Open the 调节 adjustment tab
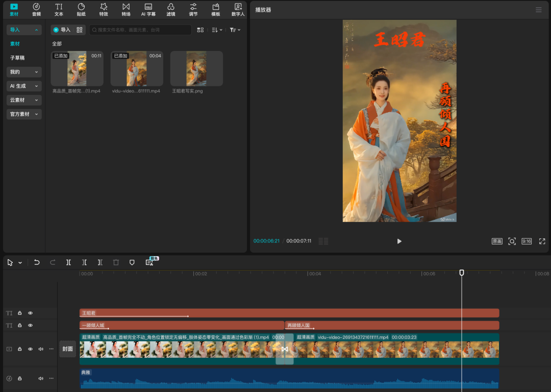This screenshot has width=551, height=392. (x=193, y=10)
